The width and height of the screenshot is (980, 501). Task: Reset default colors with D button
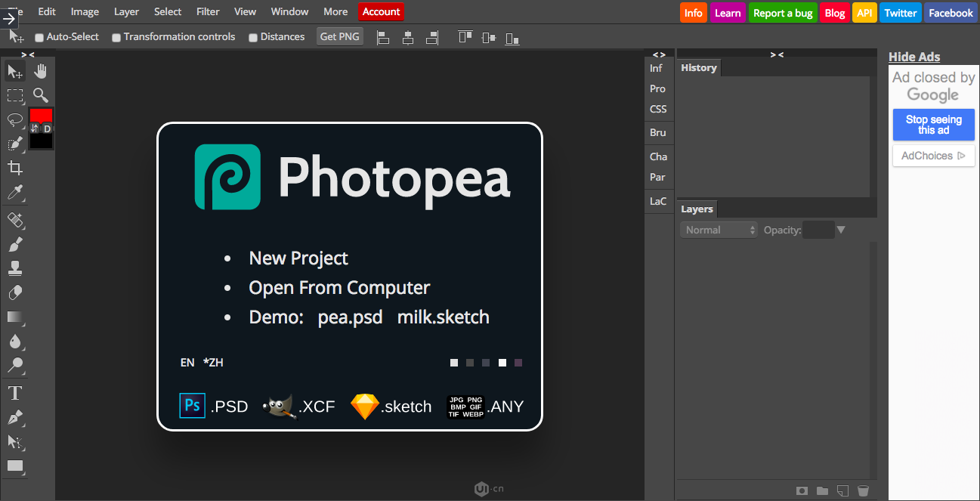point(47,128)
